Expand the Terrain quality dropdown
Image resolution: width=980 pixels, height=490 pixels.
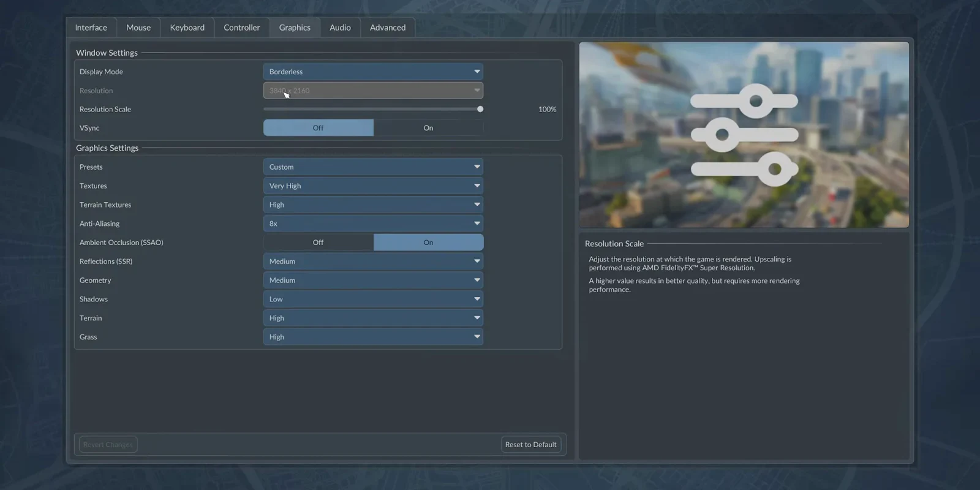373,318
